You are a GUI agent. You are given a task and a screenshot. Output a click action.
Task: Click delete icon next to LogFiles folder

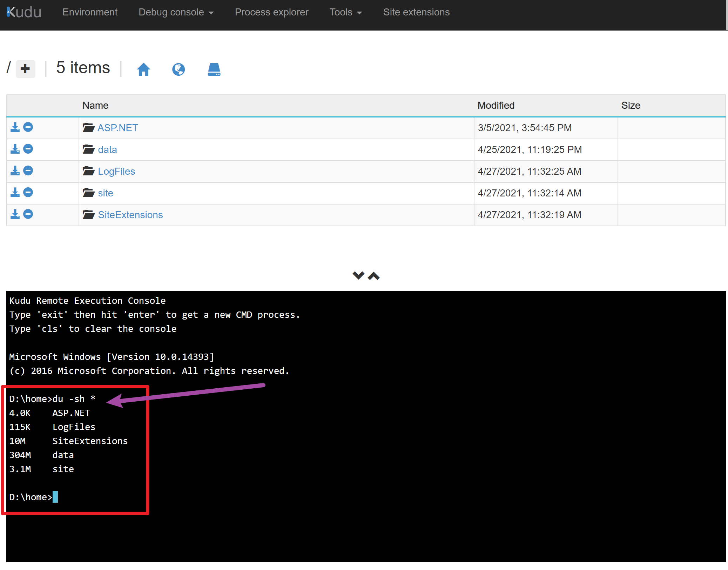[x=29, y=171]
